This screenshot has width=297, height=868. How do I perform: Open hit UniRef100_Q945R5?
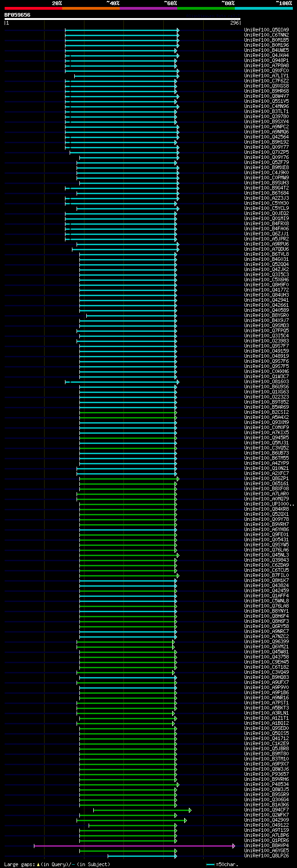tap(266, 438)
